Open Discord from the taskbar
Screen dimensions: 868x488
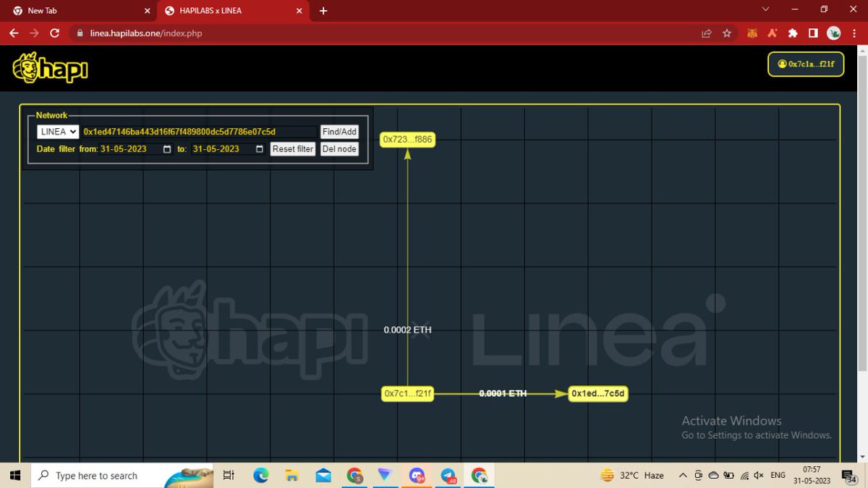pyautogui.click(x=417, y=475)
